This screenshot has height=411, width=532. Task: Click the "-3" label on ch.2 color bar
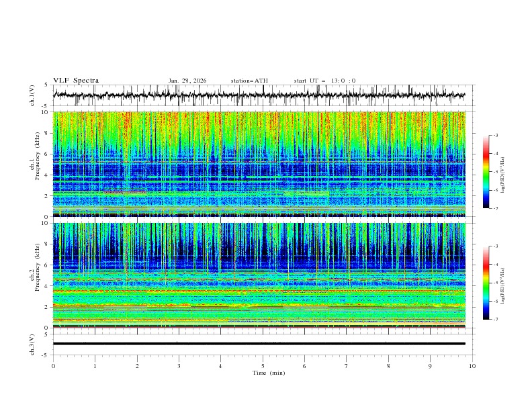(495, 246)
